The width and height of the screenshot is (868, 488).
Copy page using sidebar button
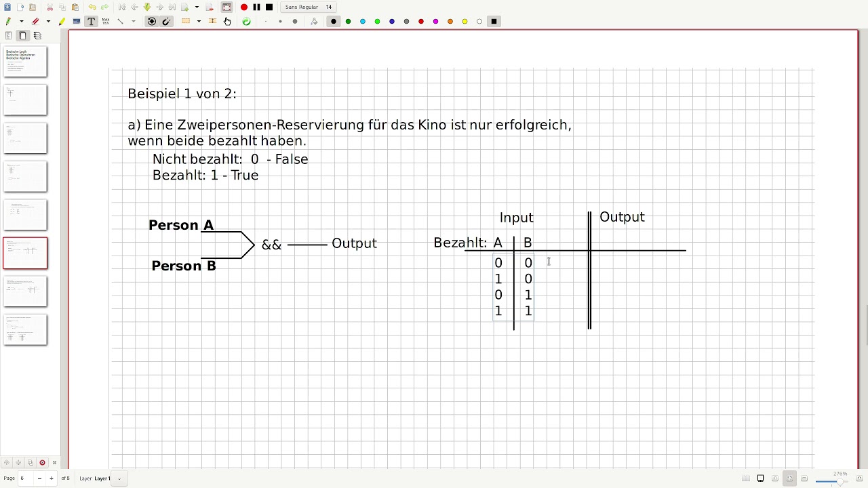pos(31,463)
